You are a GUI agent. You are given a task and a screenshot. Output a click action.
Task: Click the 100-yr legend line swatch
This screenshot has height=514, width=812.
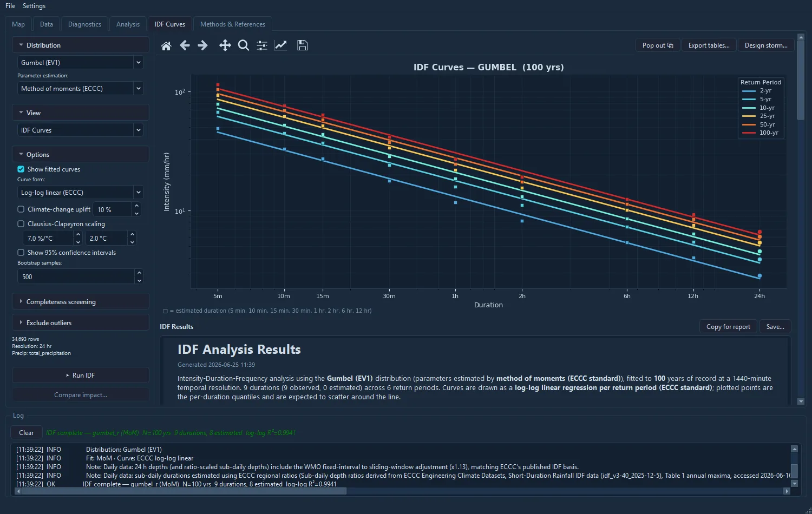click(749, 133)
